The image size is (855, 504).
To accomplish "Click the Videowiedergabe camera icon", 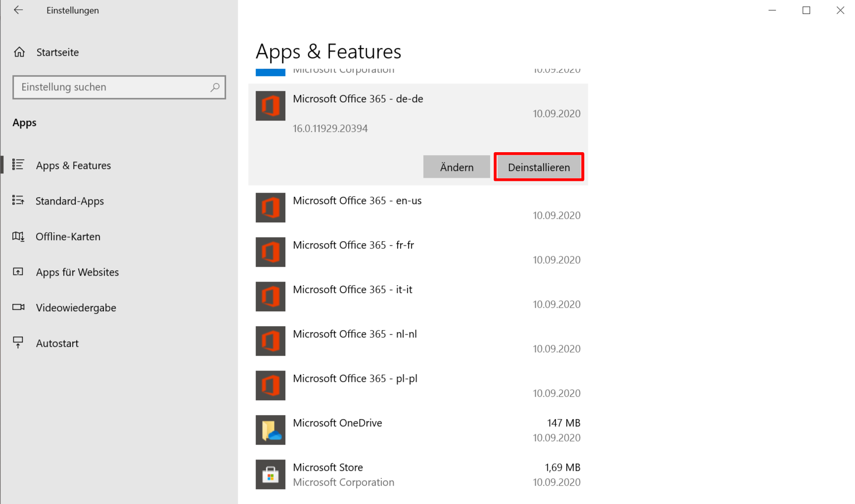I will tap(18, 307).
